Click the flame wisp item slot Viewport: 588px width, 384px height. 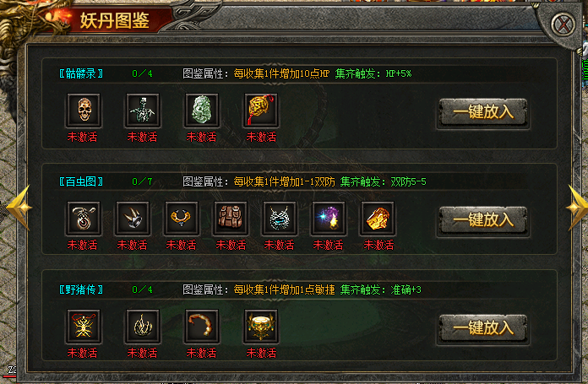tap(143, 326)
